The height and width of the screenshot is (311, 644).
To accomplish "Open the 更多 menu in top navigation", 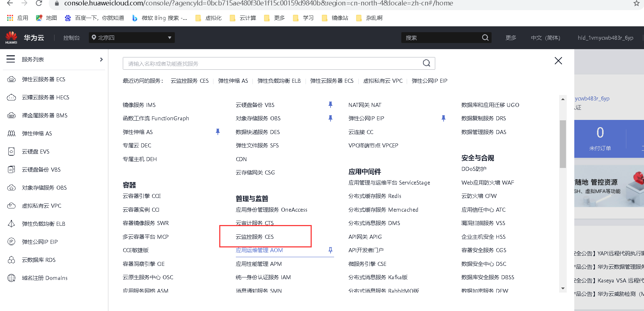I will pyautogui.click(x=511, y=38).
